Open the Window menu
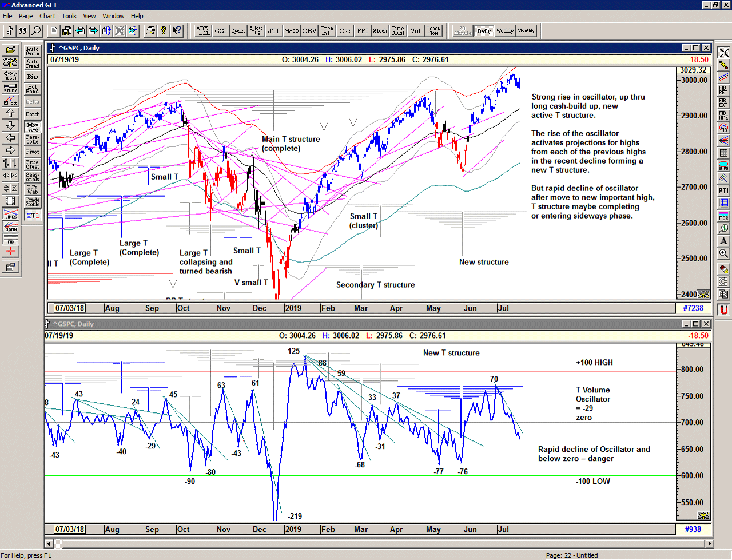 point(113,16)
